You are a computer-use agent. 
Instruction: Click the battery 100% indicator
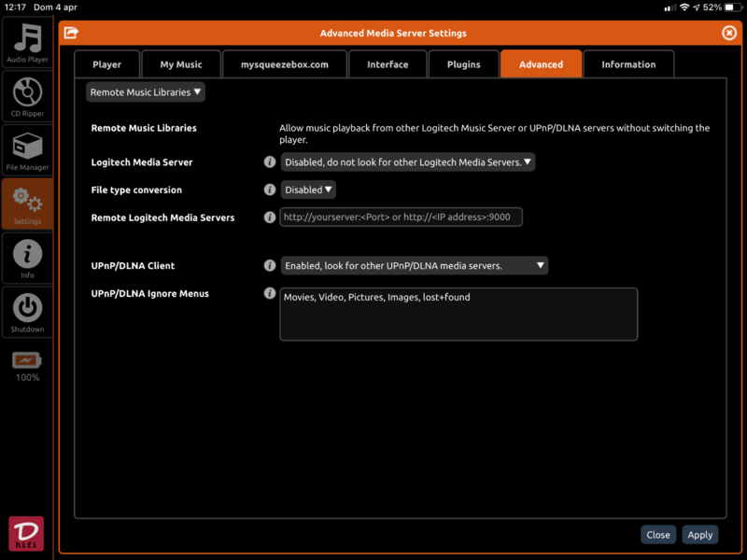tap(27, 366)
